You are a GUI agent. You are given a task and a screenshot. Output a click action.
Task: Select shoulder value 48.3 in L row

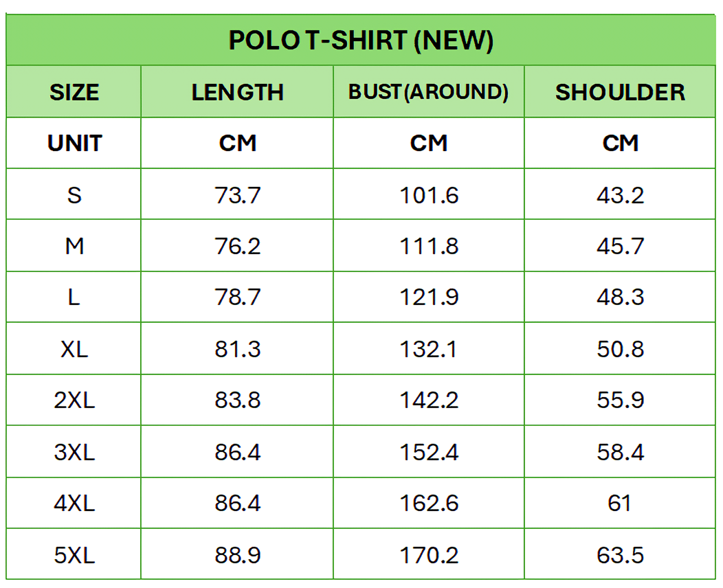click(x=620, y=297)
